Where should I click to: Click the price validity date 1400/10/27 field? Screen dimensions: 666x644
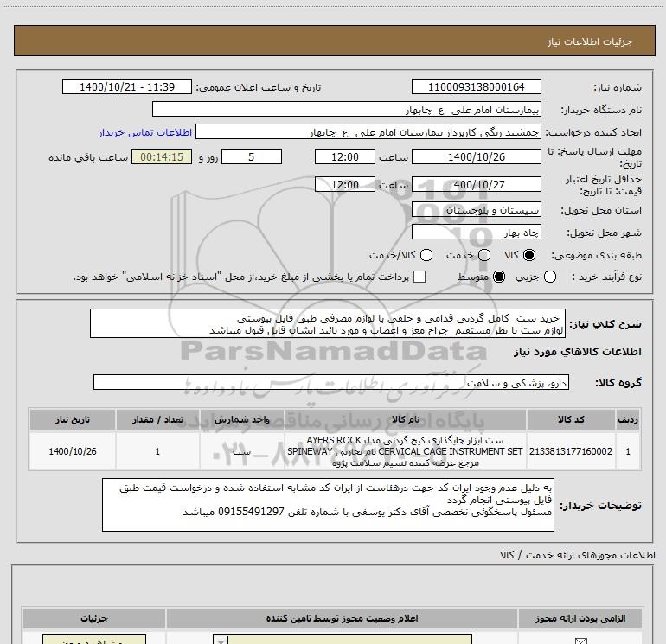(x=476, y=184)
